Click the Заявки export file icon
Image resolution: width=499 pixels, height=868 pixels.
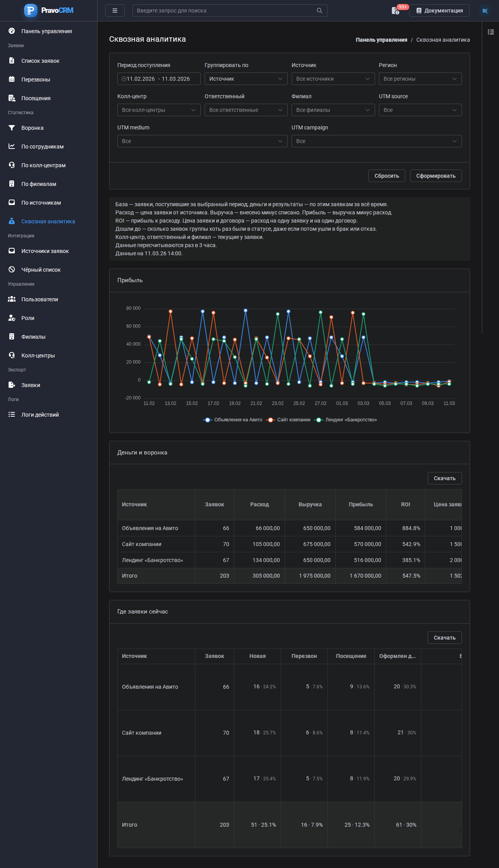tap(12, 385)
